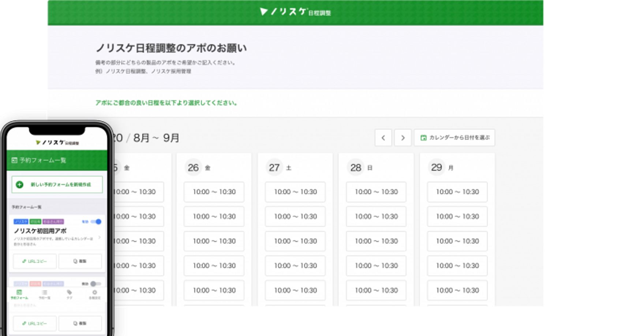Screen dimensions: 644x336
Task: Click the ノリスケ初回用アポ card title
Action: click(x=40, y=231)
